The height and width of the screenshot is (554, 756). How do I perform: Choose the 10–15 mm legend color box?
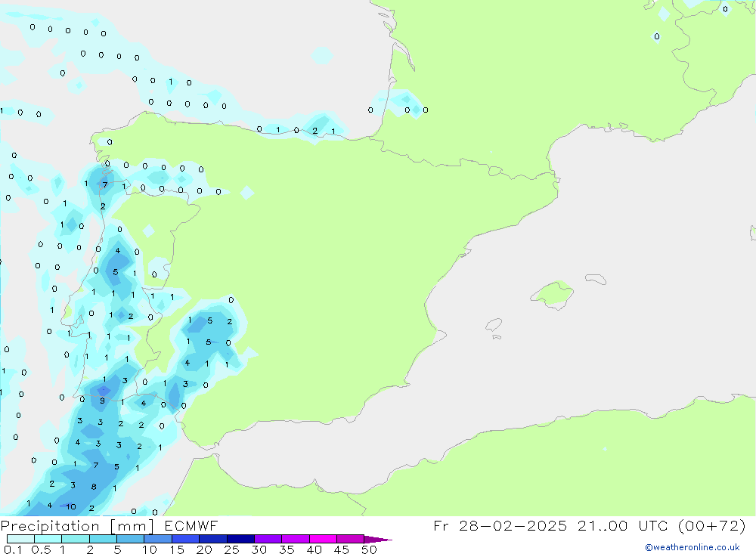[158, 539]
